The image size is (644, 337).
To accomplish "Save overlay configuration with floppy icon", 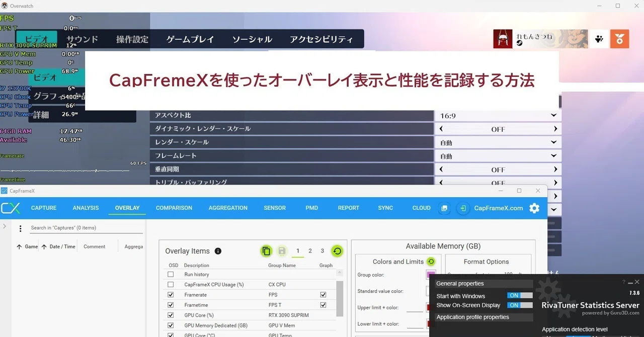I will click(x=282, y=251).
